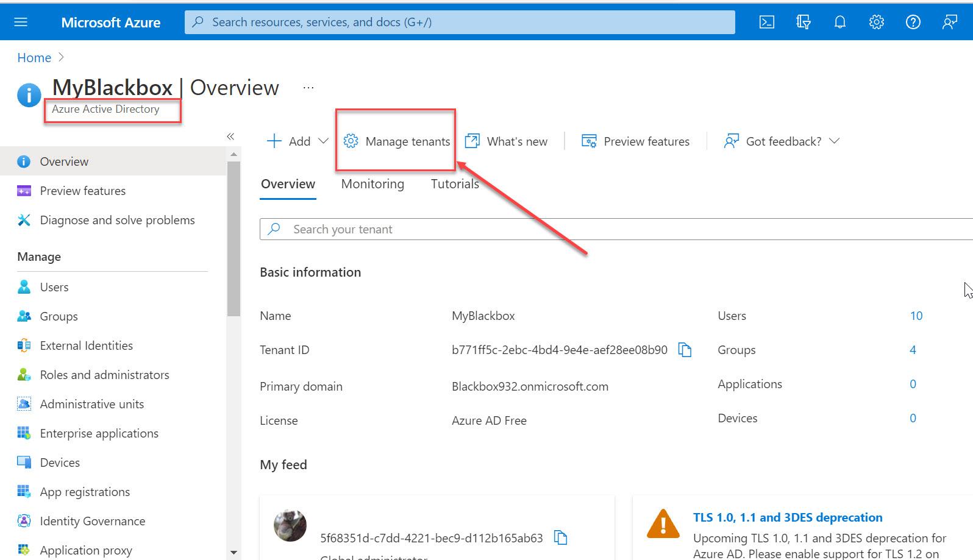
Task: Click the sidebar scrollbar thumb
Action: pyautogui.click(x=233, y=239)
